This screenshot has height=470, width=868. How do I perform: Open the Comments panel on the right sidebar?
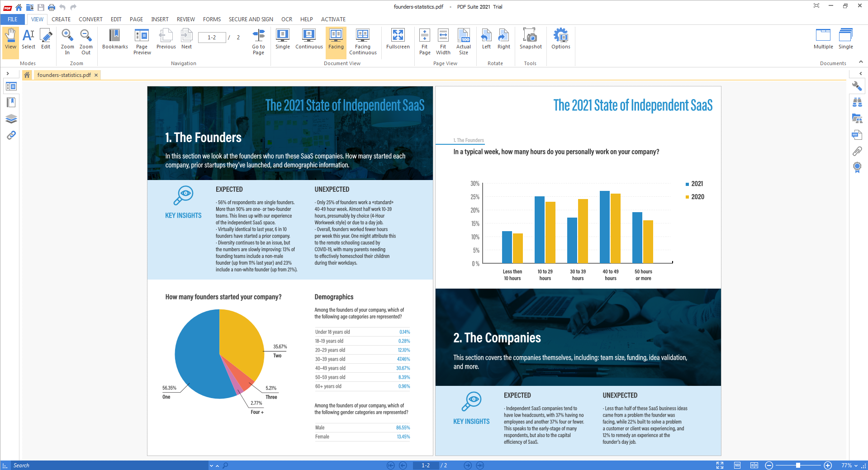(857, 135)
